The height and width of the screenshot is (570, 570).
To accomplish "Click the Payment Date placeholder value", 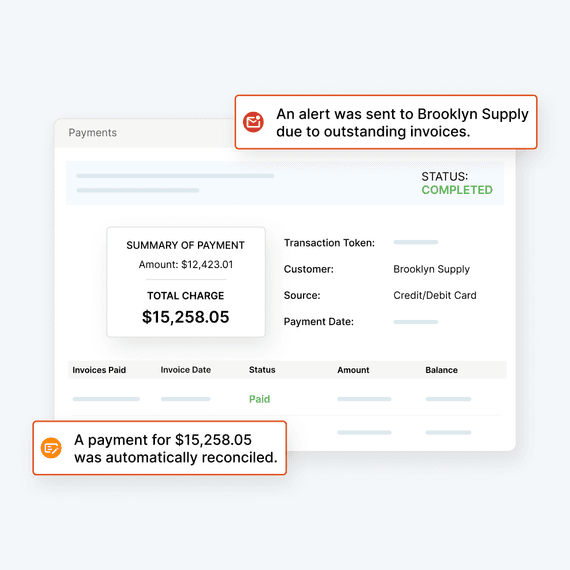I will pos(416,322).
